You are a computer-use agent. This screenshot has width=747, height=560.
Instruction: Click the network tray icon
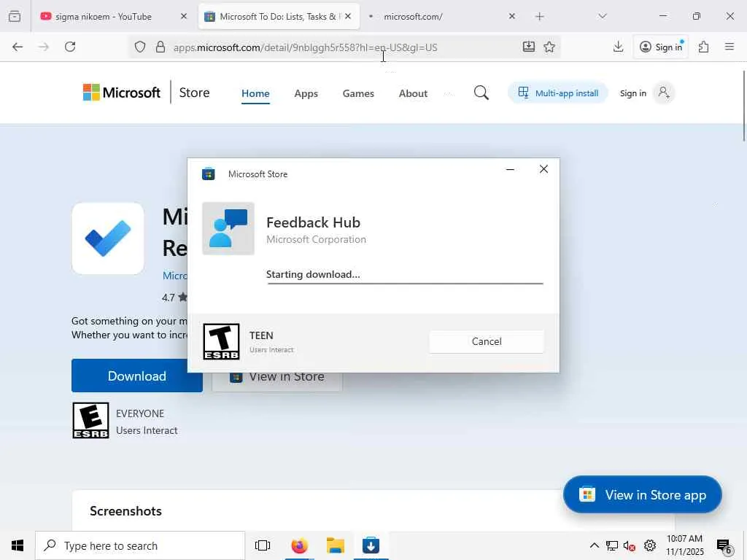pos(612,545)
